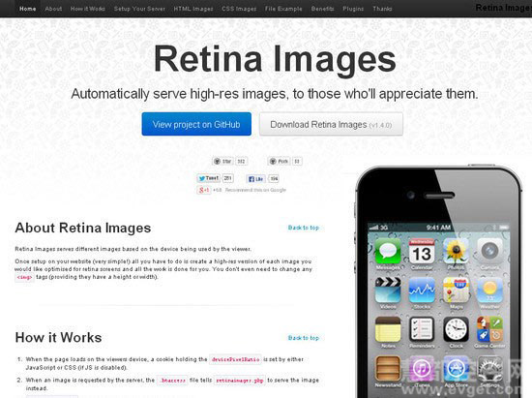Click Download Retina Images button
532x398 pixels.
[331, 124]
